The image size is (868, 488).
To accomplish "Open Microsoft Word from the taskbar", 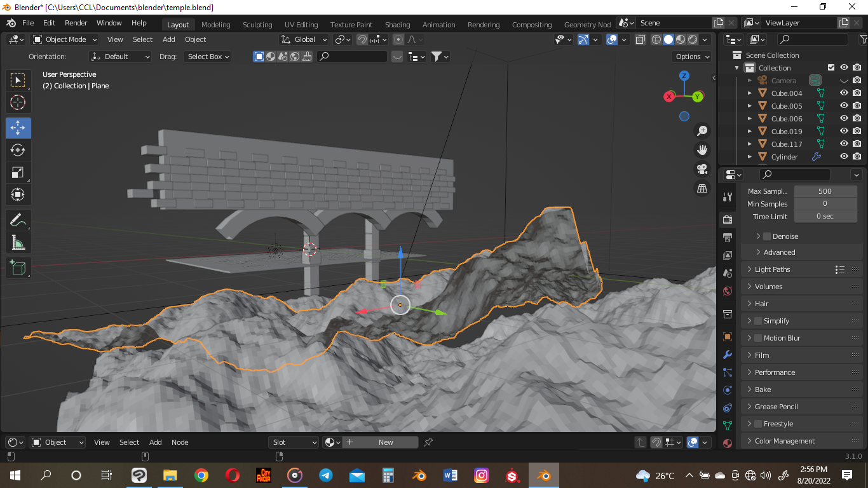I will point(451,475).
